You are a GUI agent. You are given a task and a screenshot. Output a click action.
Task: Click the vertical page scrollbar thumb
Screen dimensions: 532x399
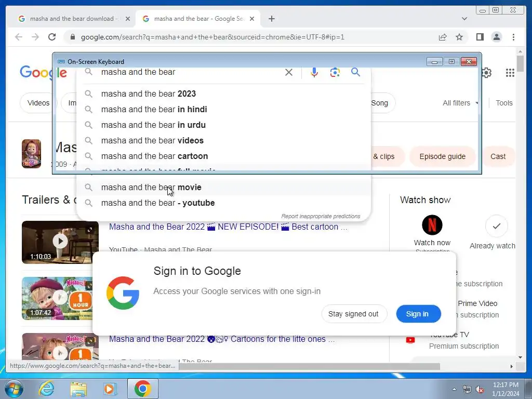coord(520,63)
